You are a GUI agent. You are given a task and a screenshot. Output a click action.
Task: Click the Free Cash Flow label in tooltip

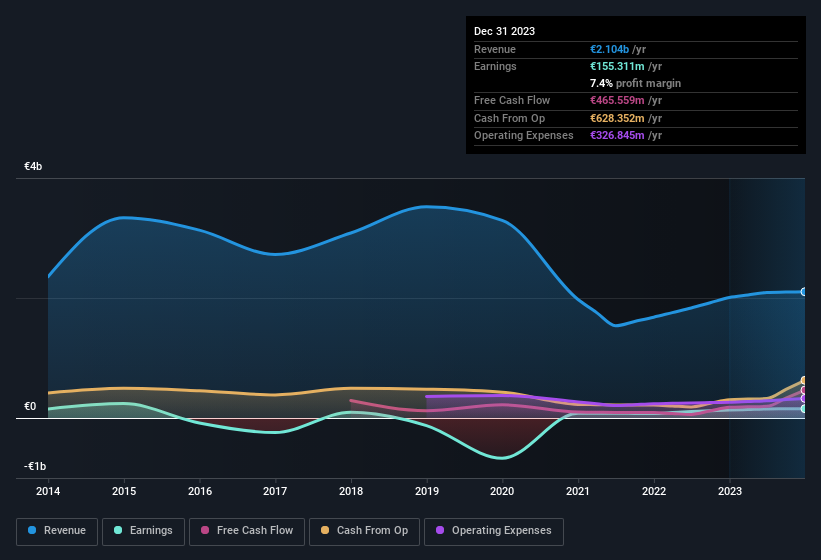tap(512, 100)
